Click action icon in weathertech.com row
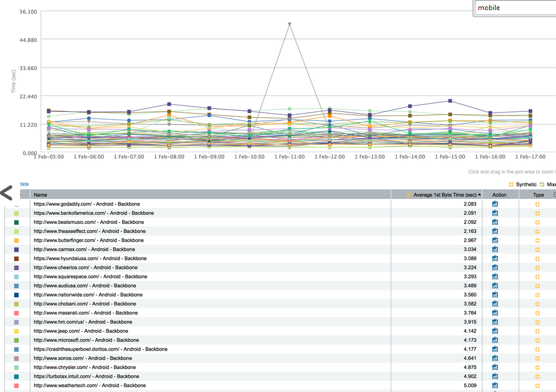Viewport: 556px width, 392px height. pos(495,385)
